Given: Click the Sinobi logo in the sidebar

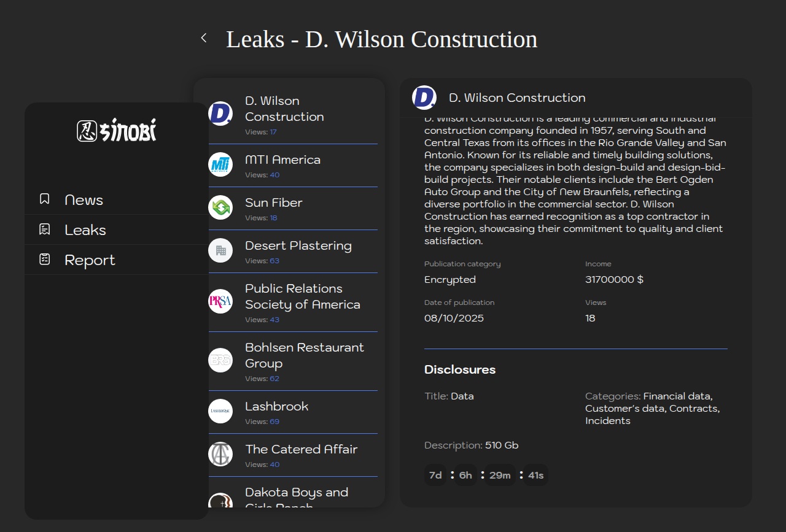Looking at the screenshot, I should point(117,131).
